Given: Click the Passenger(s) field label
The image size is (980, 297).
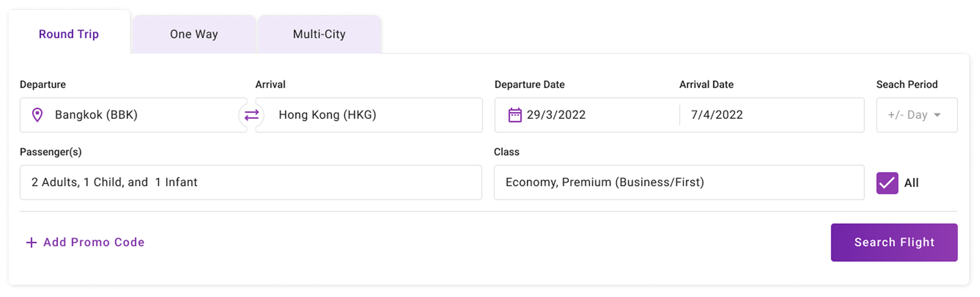Looking at the screenshot, I should 51,152.
